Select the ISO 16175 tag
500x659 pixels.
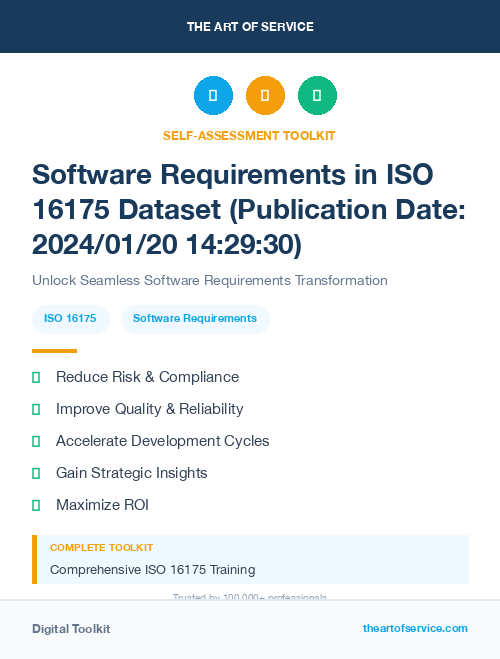(71, 319)
